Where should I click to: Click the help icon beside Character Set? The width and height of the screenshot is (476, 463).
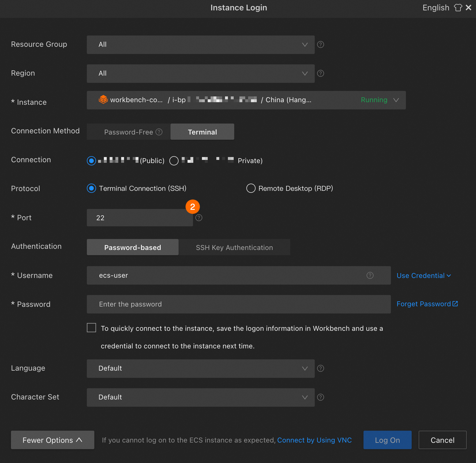(x=321, y=397)
